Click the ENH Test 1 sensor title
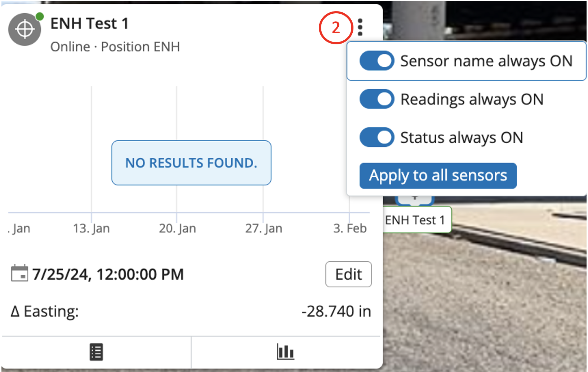This screenshot has width=588, height=372. (x=89, y=24)
